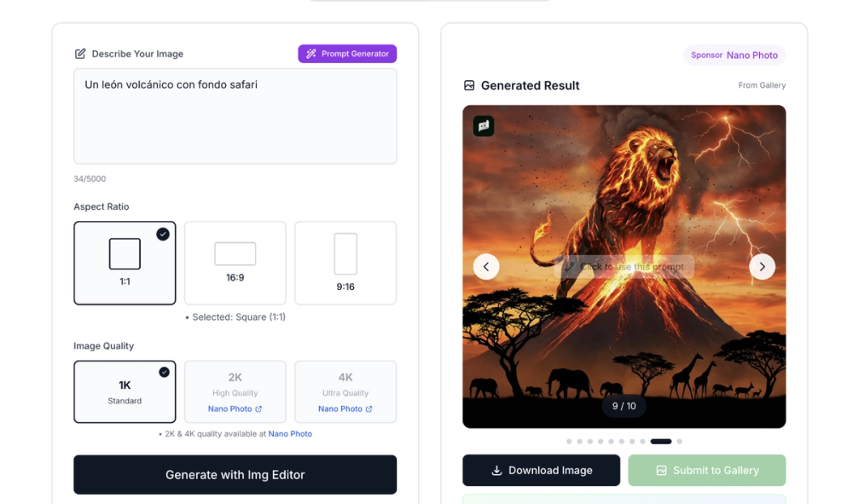Click the gallery icon on Submit to Gallery
This screenshot has height=504, width=853.
point(661,470)
